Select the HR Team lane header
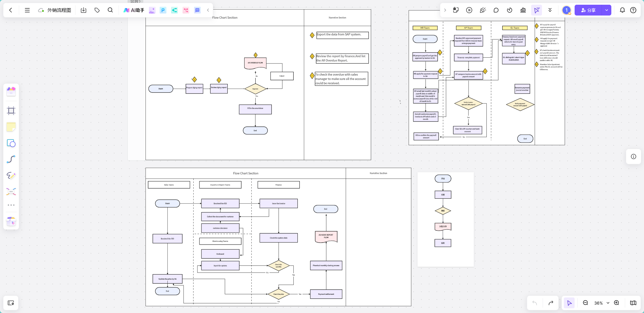The height and width of the screenshot is (313, 644). [x=425, y=28]
